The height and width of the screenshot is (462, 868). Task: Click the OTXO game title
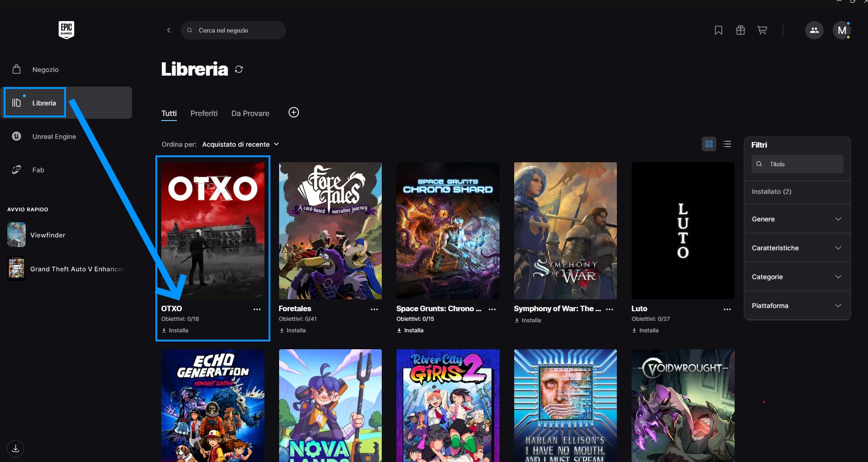point(171,308)
